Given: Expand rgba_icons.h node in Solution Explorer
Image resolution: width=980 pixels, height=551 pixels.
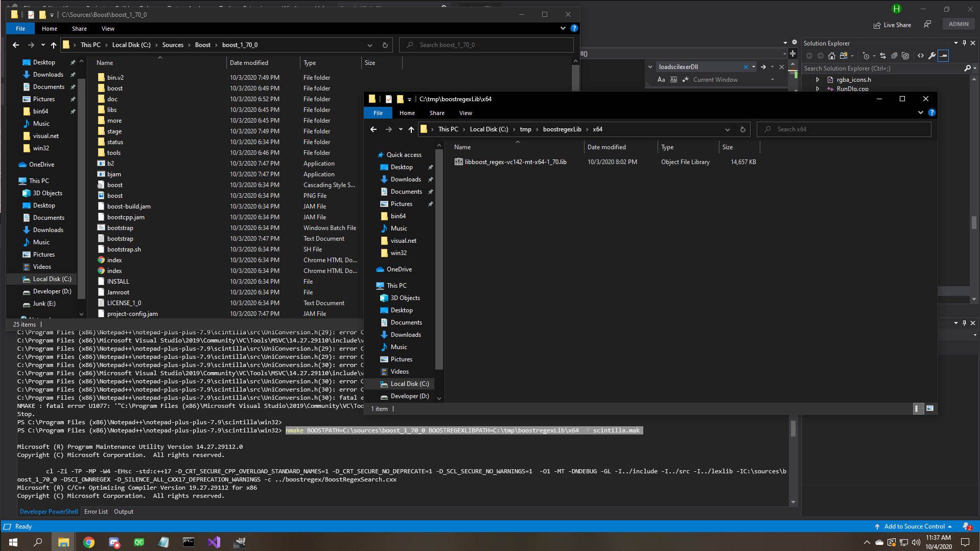Looking at the screenshot, I should tap(818, 80).
